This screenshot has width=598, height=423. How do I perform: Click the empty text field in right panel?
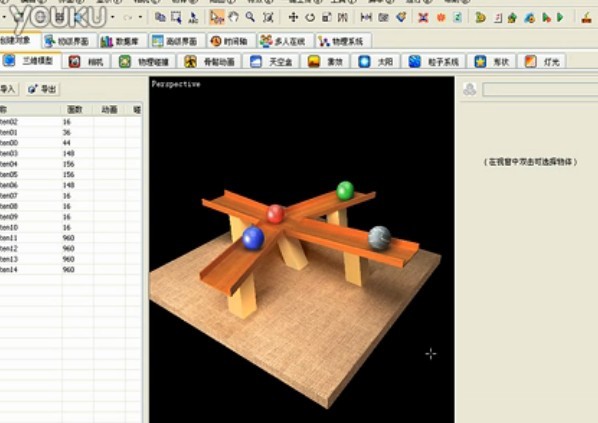pos(540,90)
